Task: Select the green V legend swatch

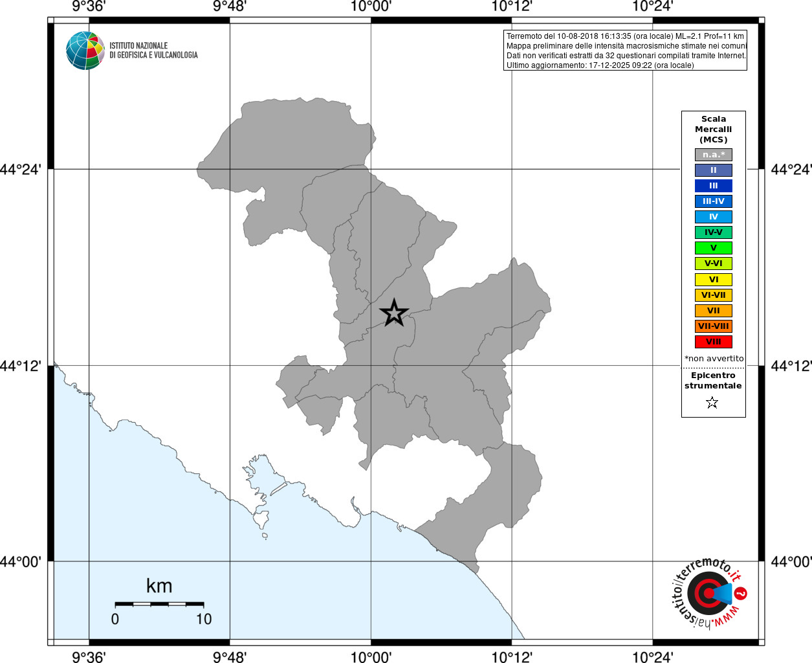Action: (714, 248)
